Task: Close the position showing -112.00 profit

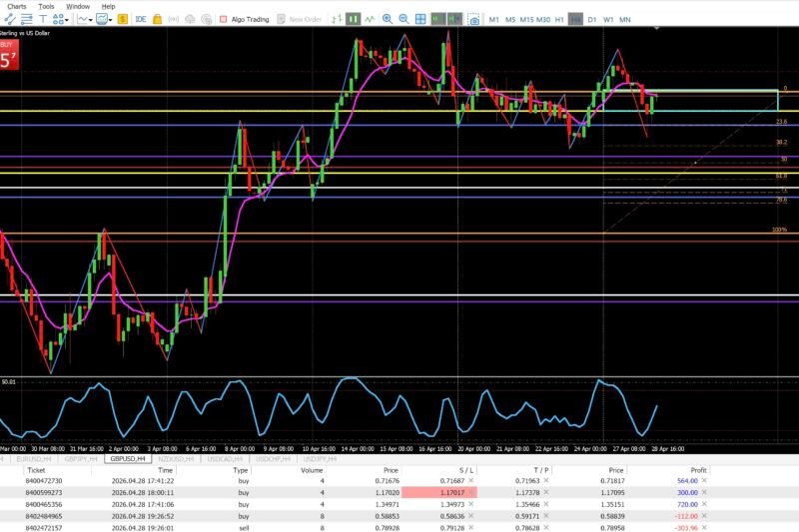Action: [704, 516]
